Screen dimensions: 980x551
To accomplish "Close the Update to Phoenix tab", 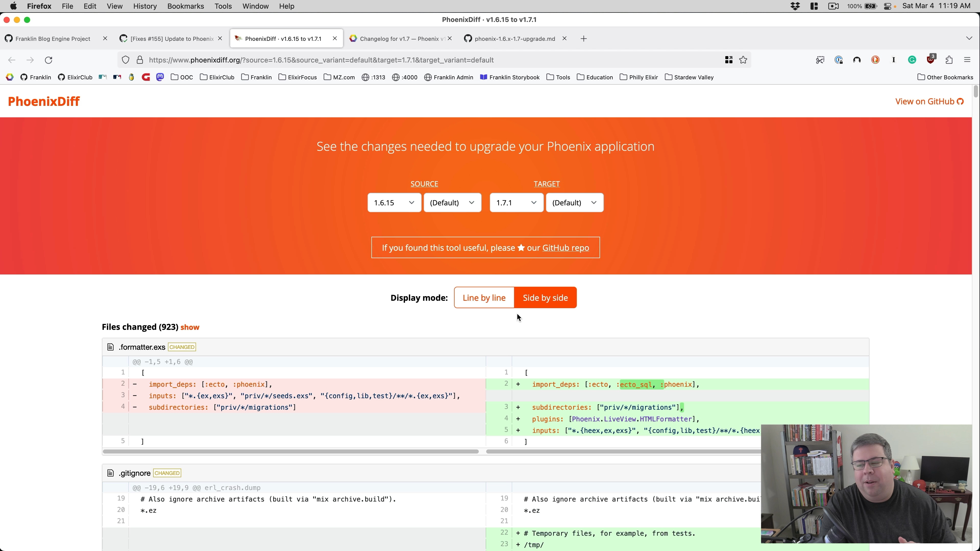I will 220,39.
